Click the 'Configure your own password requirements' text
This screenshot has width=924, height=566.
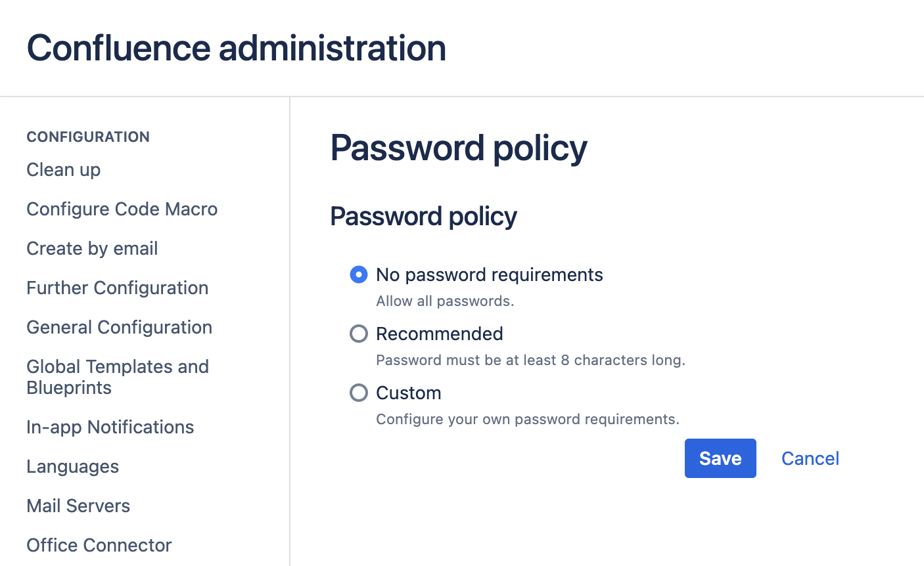click(x=528, y=420)
